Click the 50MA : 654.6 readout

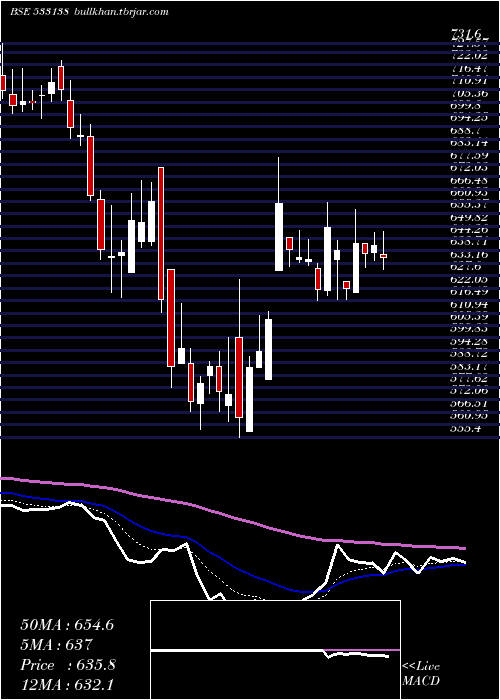tap(67, 625)
